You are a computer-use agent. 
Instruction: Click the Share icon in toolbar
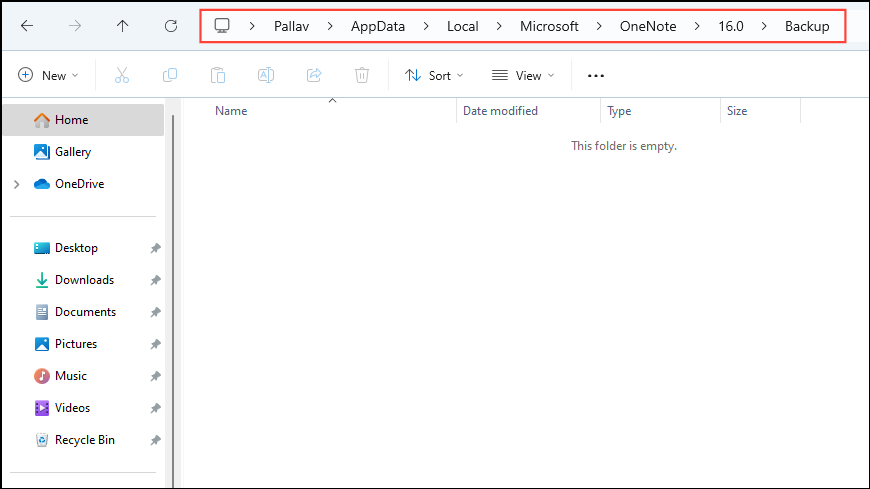pyautogui.click(x=314, y=75)
